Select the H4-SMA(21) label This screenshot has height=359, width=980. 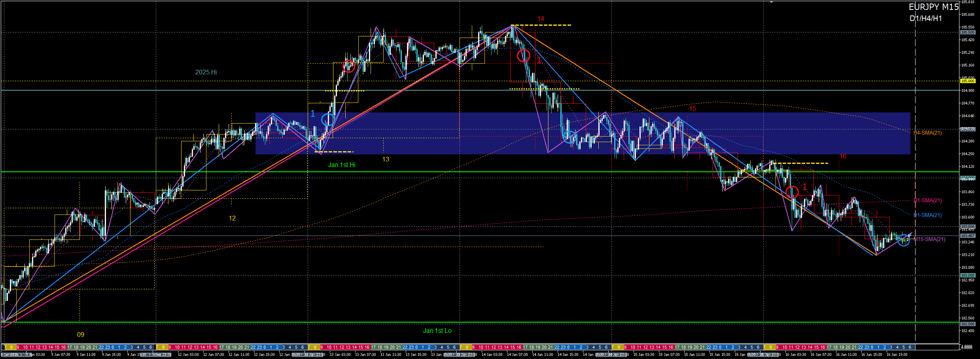click(x=928, y=133)
